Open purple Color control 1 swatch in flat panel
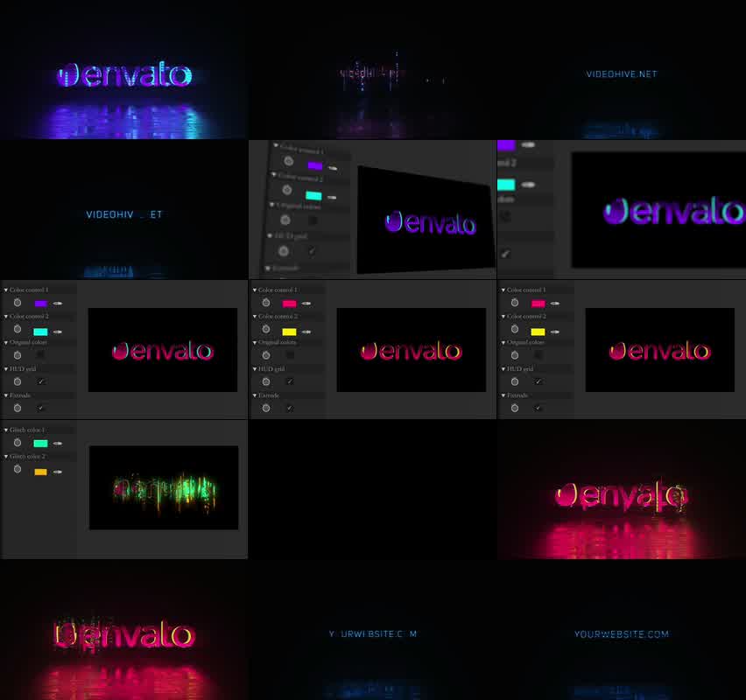Image resolution: width=746 pixels, height=700 pixels. 40,304
